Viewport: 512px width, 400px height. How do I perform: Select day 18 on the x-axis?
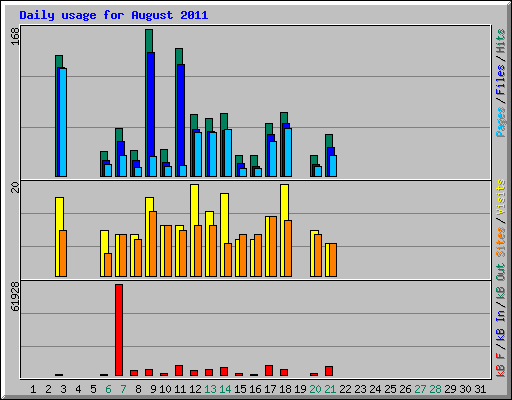click(285, 389)
